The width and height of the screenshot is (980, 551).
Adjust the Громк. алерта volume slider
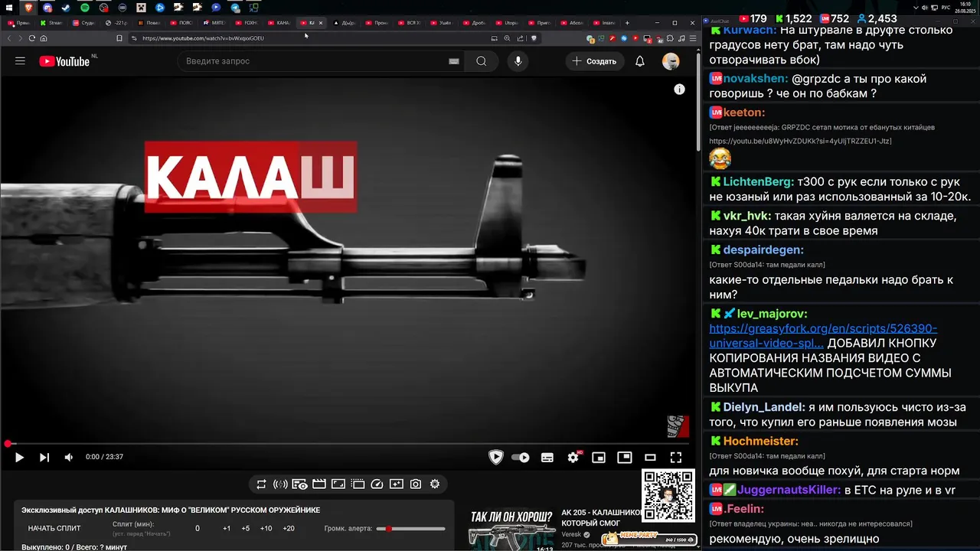pos(410,529)
